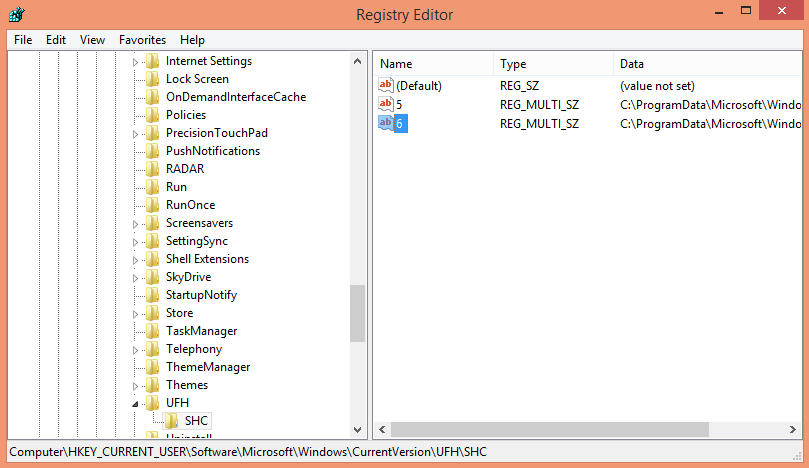The image size is (809, 468).
Task: Click the SkyDrive folder icon
Action: (152, 277)
